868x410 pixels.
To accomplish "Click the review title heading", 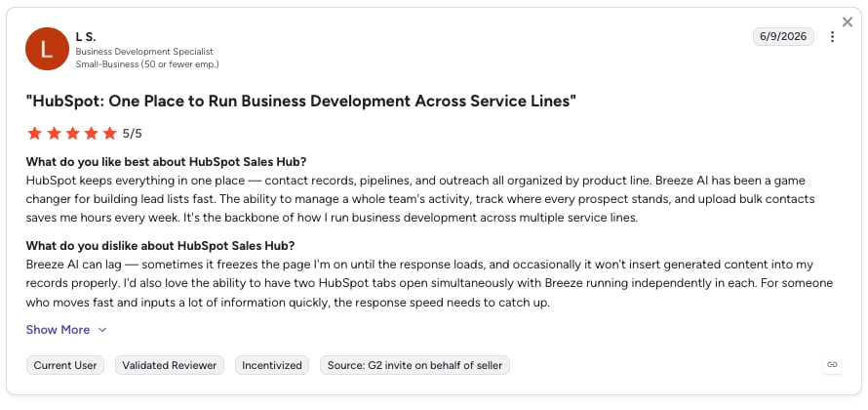I will pyautogui.click(x=301, y=101).
